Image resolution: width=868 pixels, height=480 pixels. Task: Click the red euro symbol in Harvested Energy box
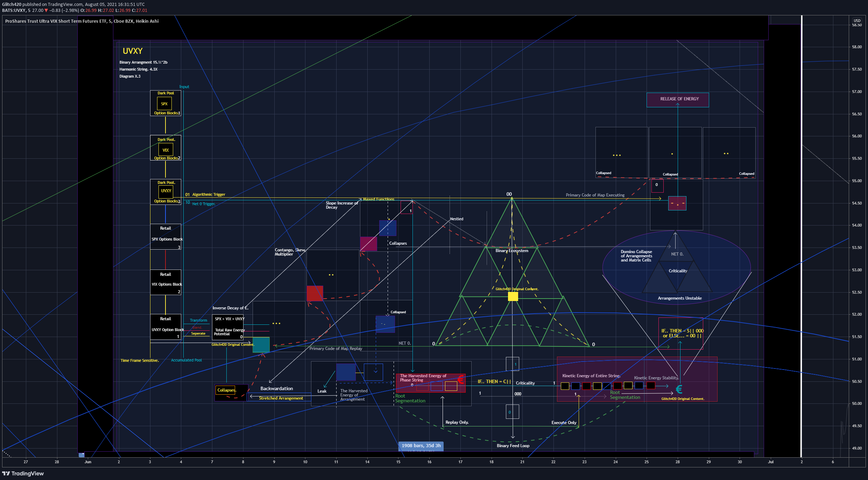460,379
